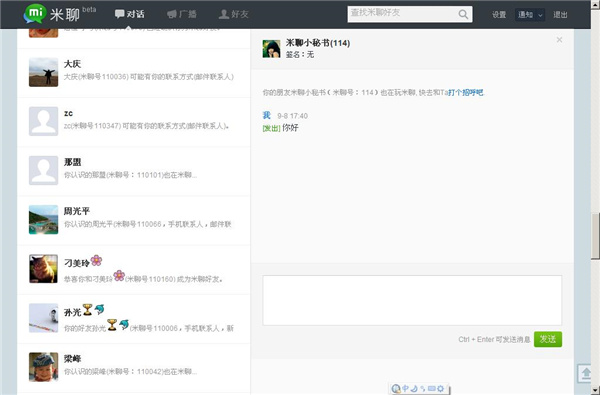Screen dimensions: 600x395
Task: Click 那盟's default avatar icon
Action: (44, 170)
